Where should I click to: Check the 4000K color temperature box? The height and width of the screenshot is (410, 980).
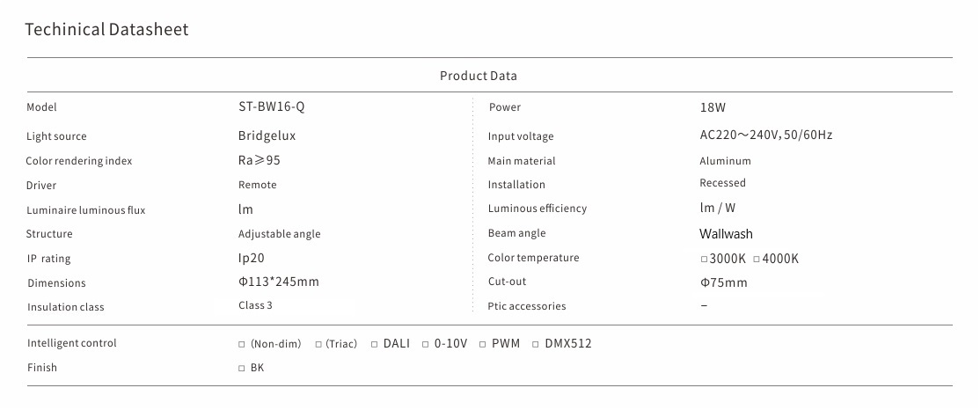pyautogui.click(x=757, y=260)
